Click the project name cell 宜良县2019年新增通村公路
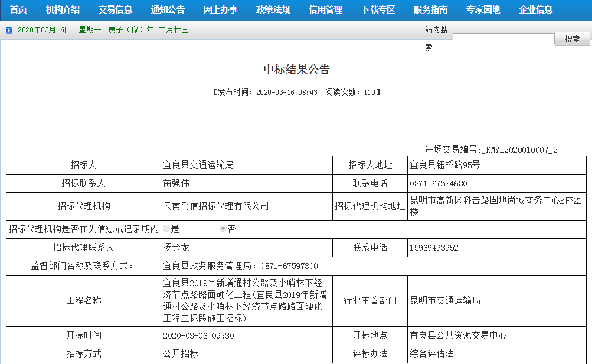The width and height of the screenshot is (592, 364). tap(247, 301)
